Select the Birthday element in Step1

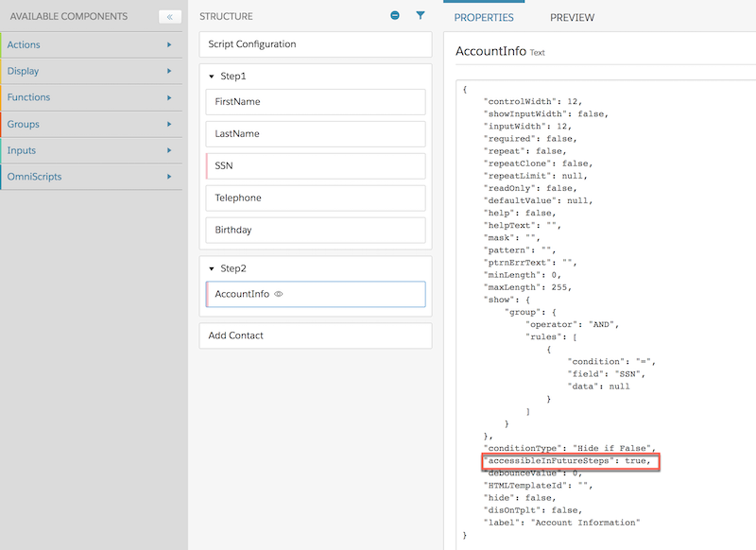tap(316, 230)
